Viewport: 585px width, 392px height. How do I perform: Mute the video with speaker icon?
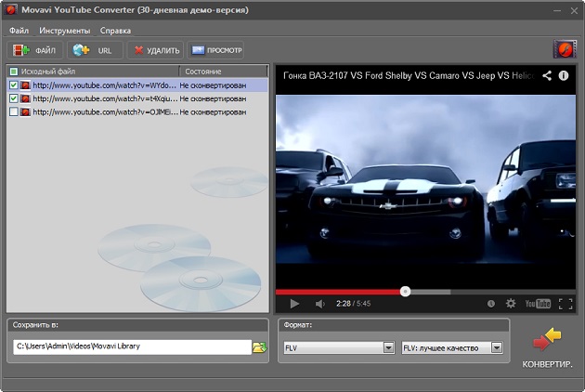tap(319, 304)
